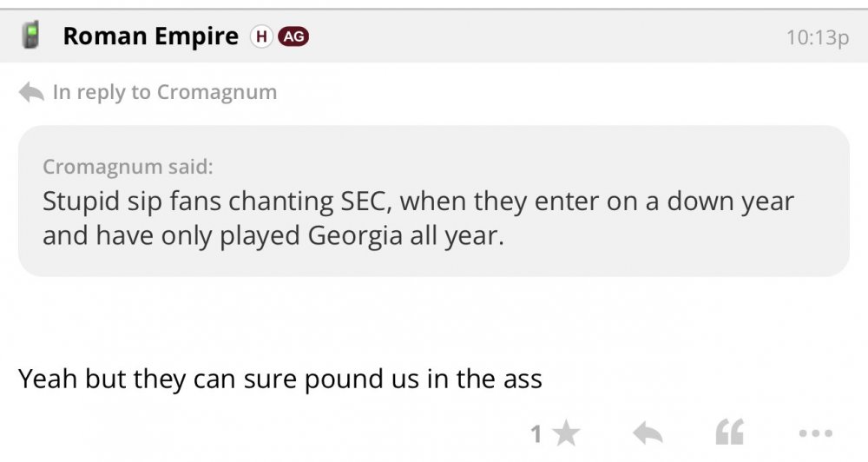The image size is (868, 462).
Task: Follow the 'In reply to Cromagnum' link
Action: [165, 92]
